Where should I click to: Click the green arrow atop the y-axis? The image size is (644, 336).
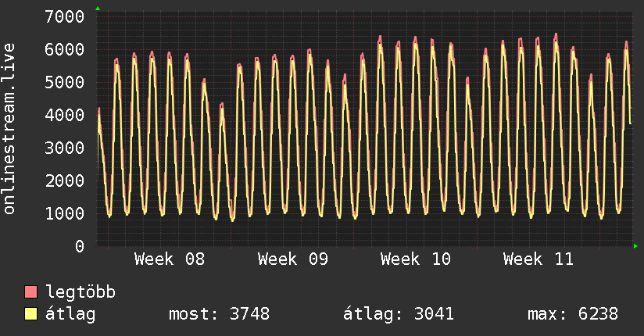[x=97, y=9]
